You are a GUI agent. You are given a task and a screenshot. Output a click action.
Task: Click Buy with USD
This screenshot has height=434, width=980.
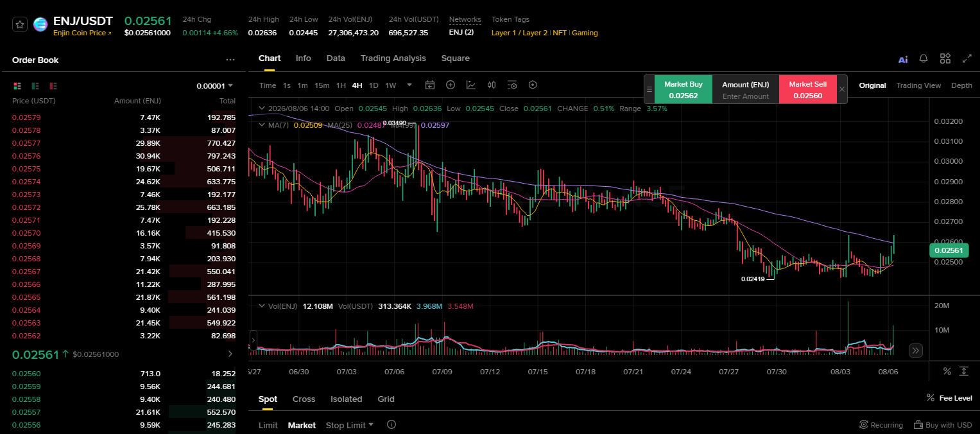pos(943,425)
